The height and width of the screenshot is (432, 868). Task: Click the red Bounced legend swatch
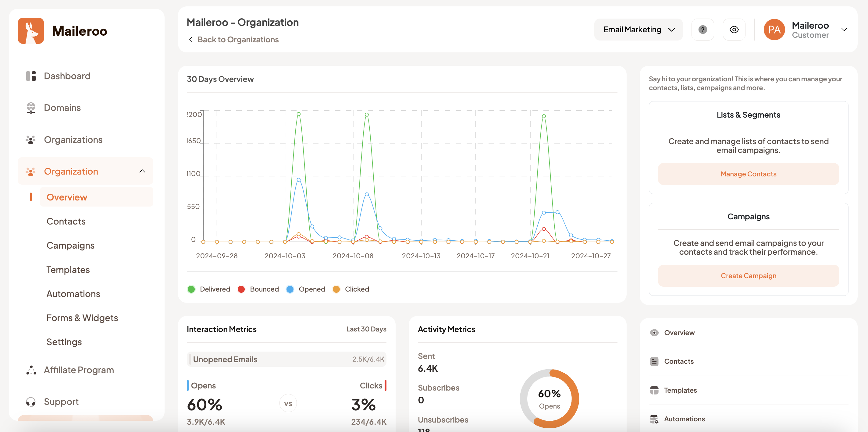241,289
